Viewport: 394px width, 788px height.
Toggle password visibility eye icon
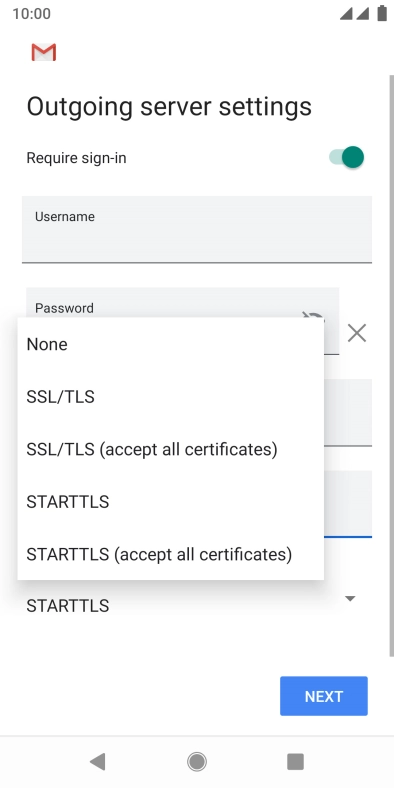[x=313, y=316]
